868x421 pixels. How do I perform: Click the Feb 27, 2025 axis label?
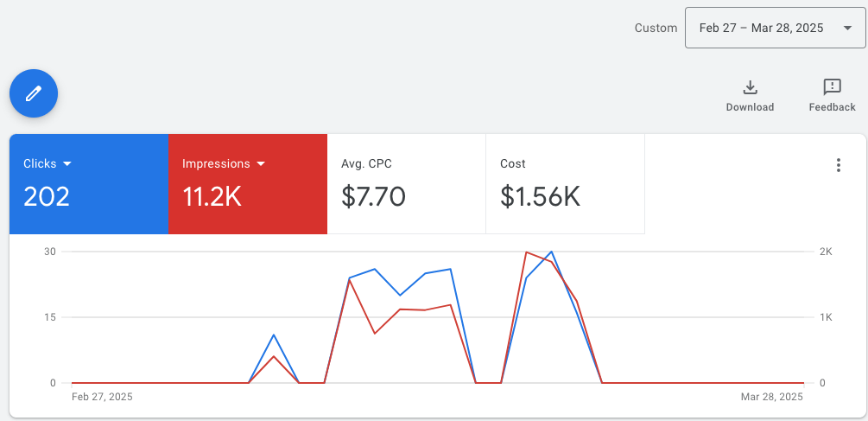(x=103, y=397)
